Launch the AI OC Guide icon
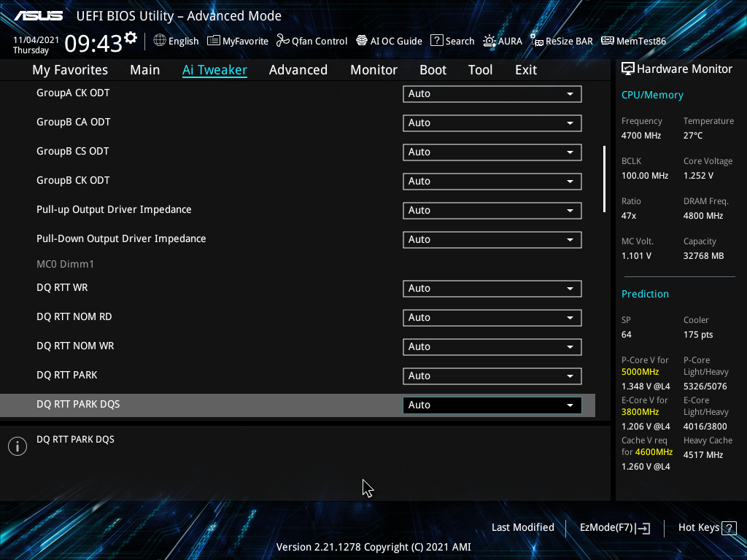Viewport: 747px width, 560px height. (362, 41)
